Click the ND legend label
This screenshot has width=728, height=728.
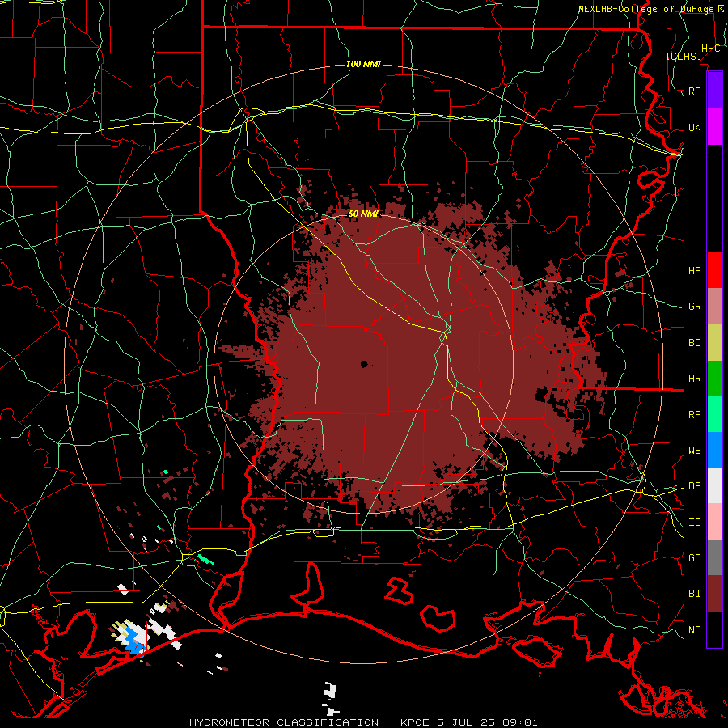tap(695, 630)
